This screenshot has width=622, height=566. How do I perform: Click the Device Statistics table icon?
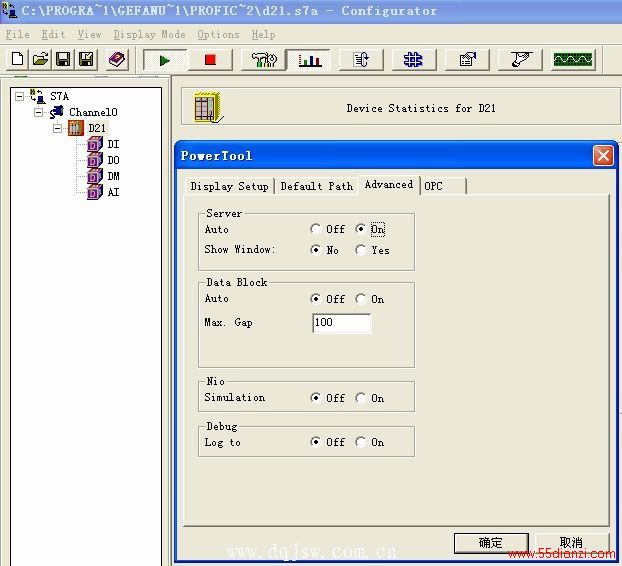[x=207, y=107]
